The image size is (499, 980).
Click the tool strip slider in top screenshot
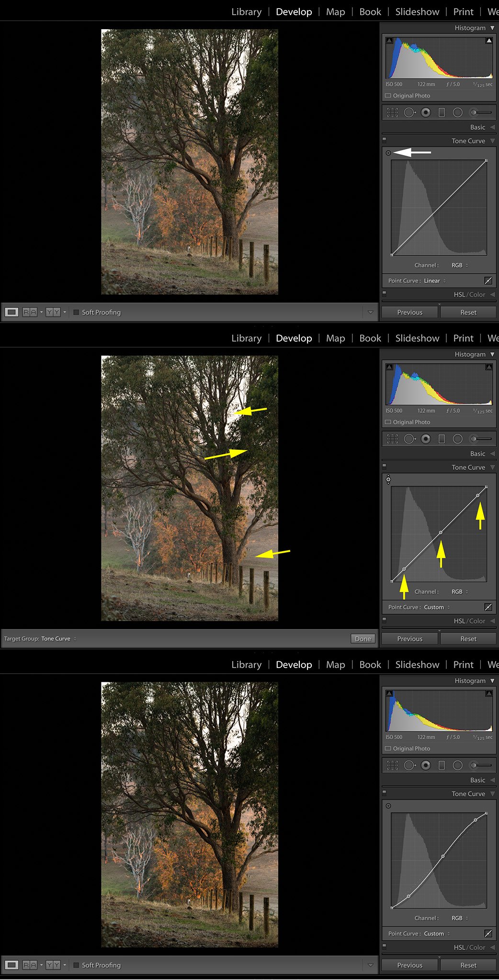(x=480, y=112)
